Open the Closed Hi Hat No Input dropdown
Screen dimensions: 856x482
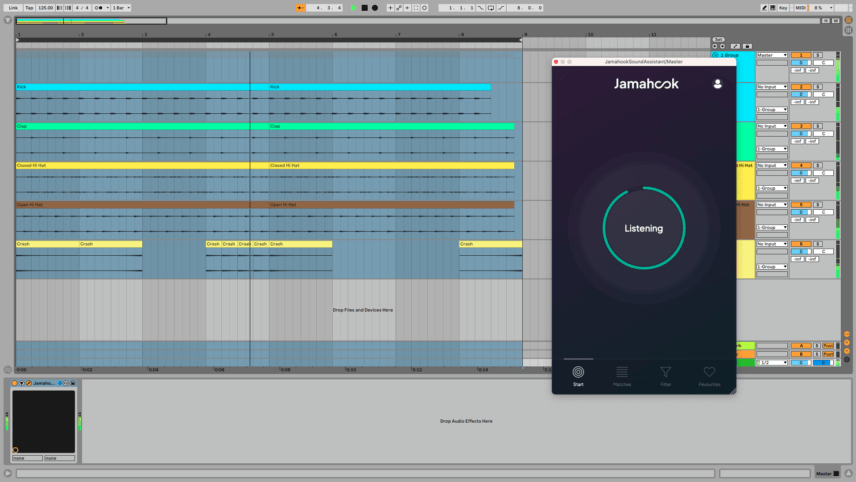click(772, 165)
